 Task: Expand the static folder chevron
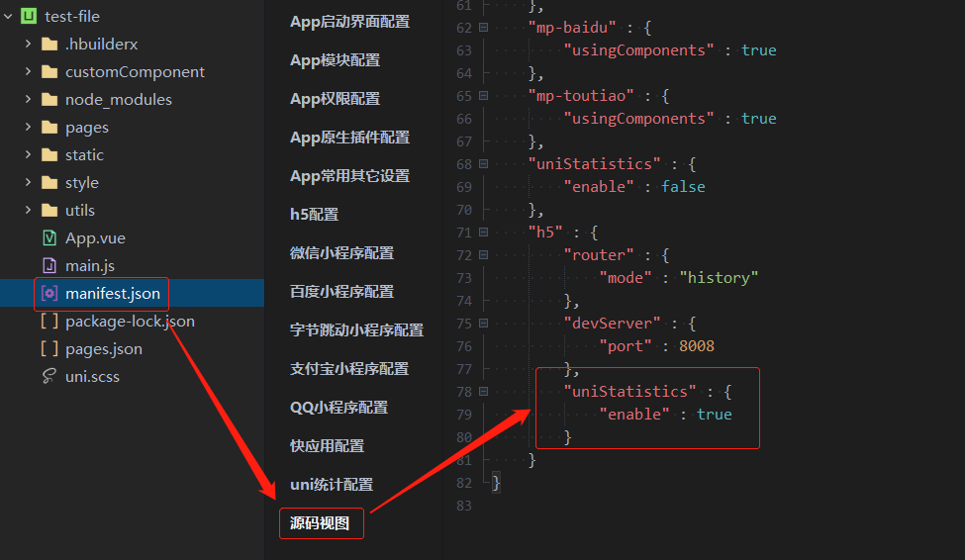28,154
